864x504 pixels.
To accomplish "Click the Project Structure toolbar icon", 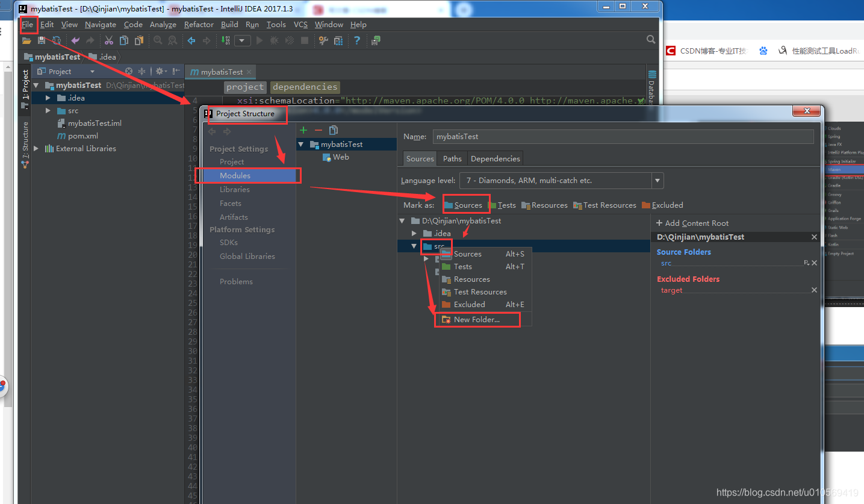I will pos(338,40).
